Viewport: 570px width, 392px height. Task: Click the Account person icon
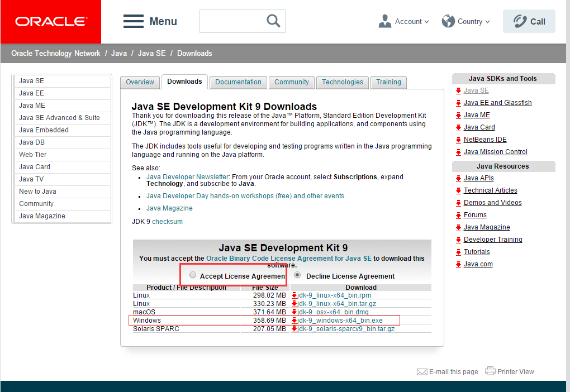[384, 21]
